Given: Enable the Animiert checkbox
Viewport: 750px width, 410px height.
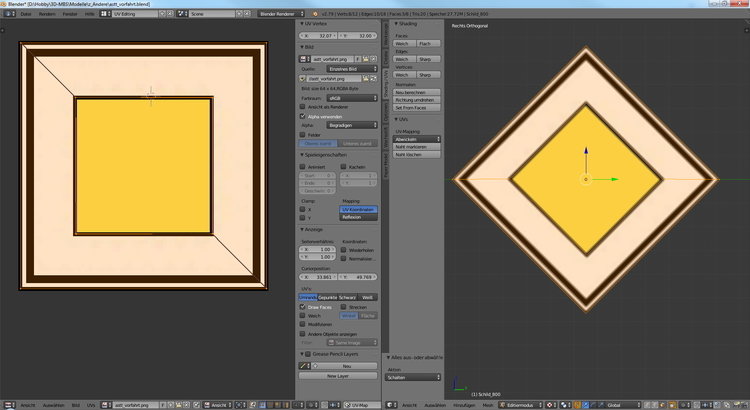Looking at the screenshot, I should [304, 167].
